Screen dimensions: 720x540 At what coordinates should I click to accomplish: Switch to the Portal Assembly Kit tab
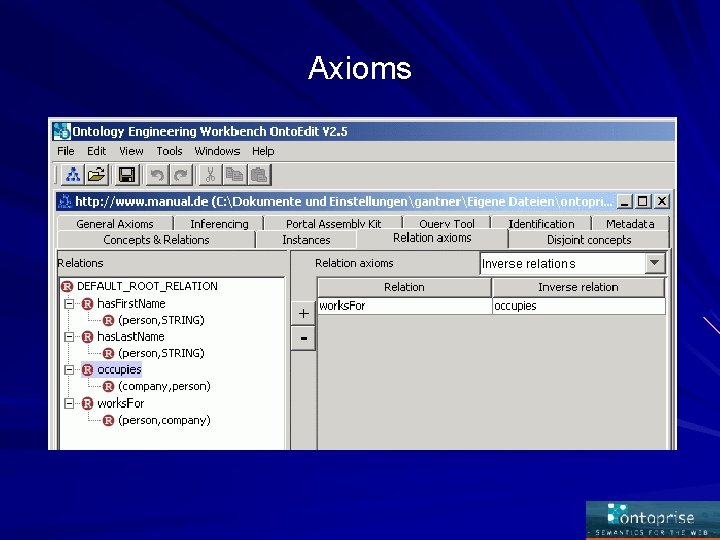tap(334, 224)
